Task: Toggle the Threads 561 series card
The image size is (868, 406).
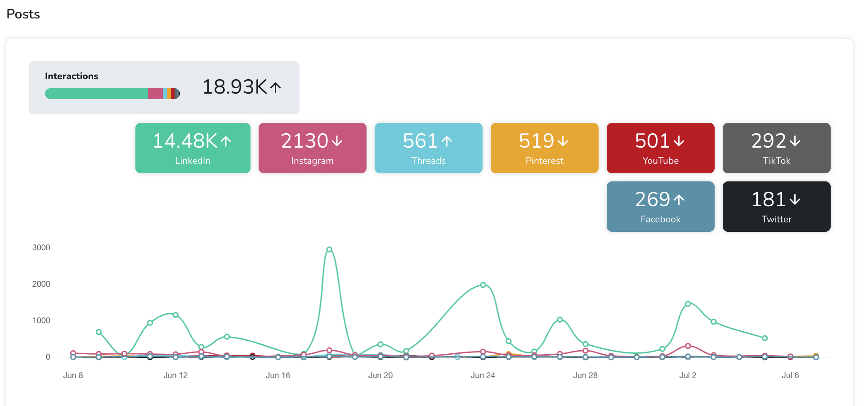Action: pos(428,148)
